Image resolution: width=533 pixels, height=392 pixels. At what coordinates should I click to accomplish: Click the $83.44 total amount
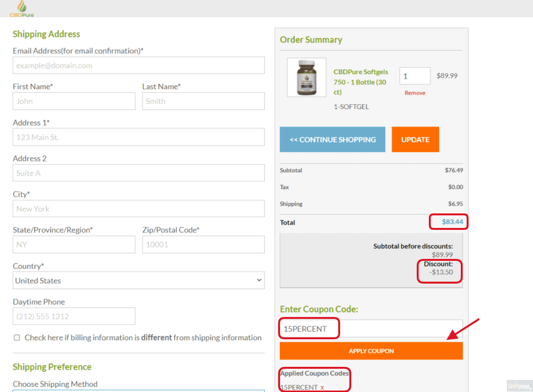pos(453,222)
